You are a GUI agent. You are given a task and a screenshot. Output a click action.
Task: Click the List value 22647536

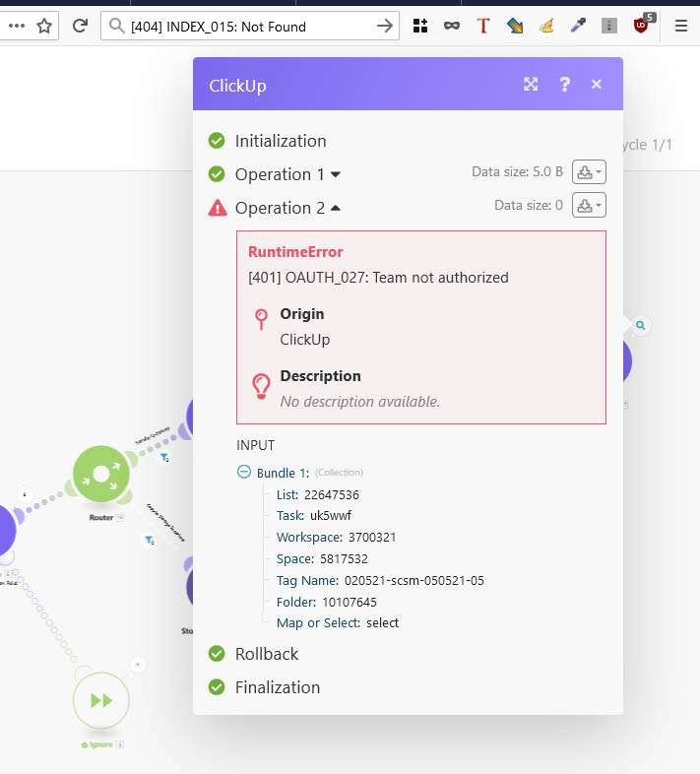click(x=331, y=494)
